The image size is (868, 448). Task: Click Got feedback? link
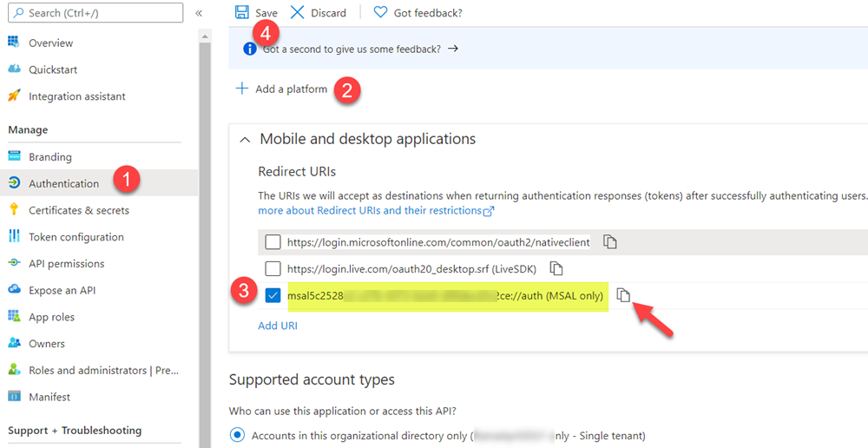coord(428,13)
